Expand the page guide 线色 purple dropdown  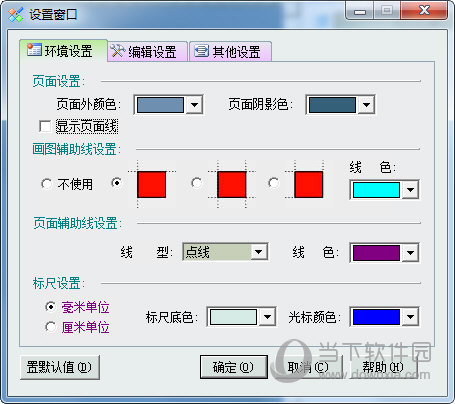tap(410, 253)
